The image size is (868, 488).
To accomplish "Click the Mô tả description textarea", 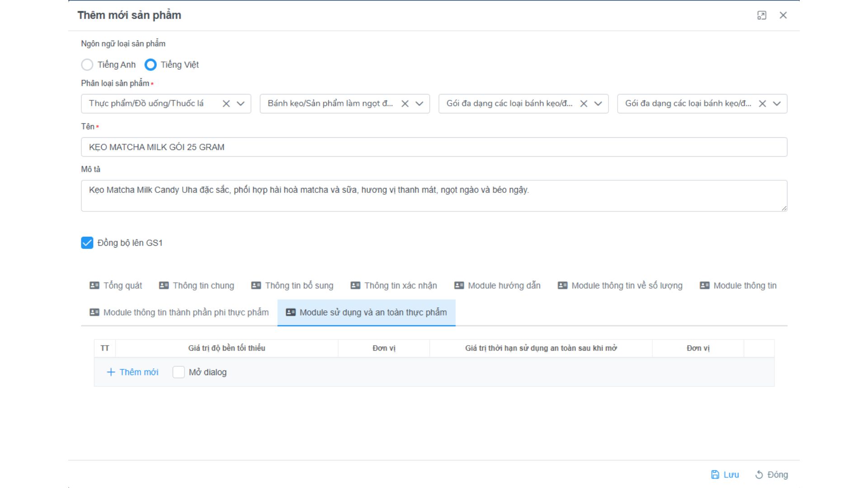I will (434, 196).
